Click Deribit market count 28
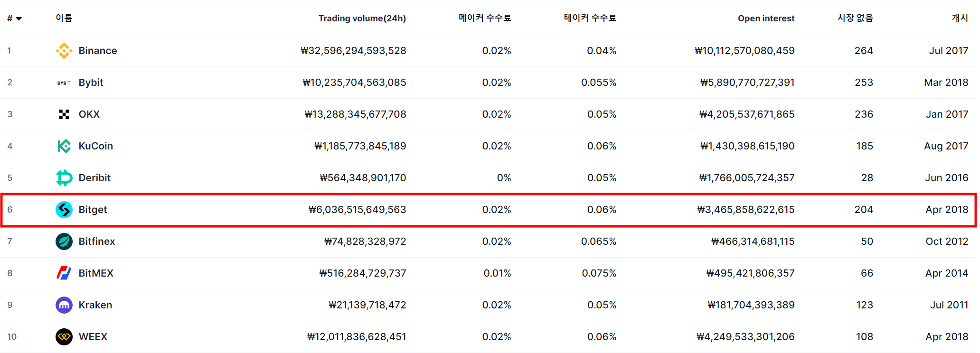Viewport: 980px width, 353px height. pos(867,178)
